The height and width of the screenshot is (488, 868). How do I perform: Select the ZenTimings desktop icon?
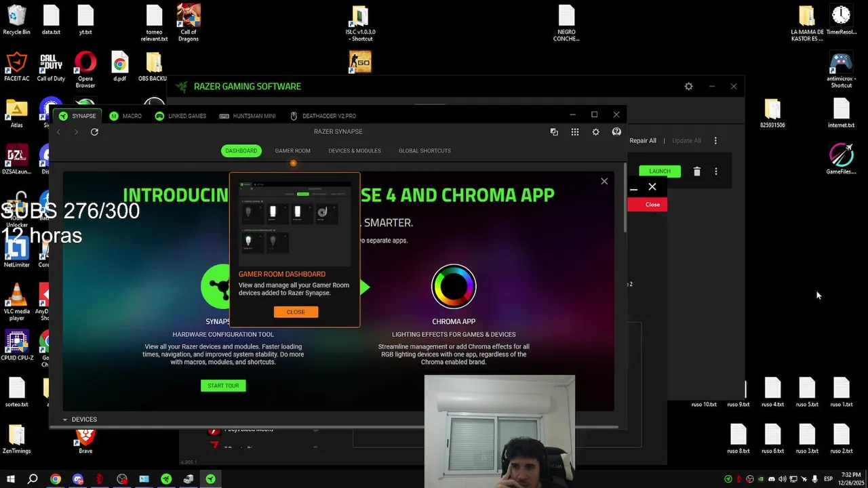coord(16,439)
